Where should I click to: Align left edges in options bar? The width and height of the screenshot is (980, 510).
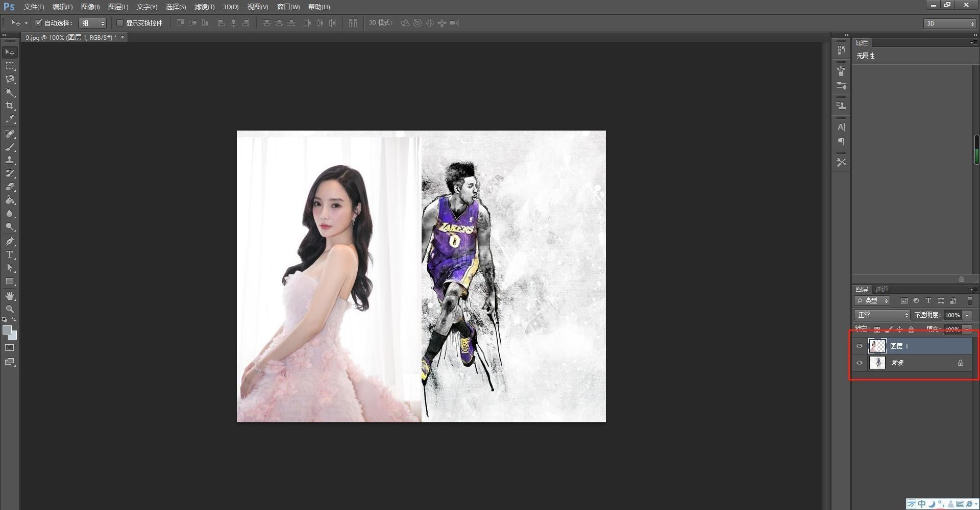pyautogui.click(x=221, y=23)
